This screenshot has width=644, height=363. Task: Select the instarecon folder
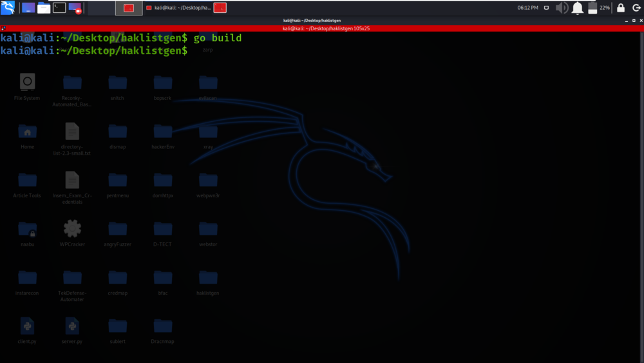pos(27,283)
